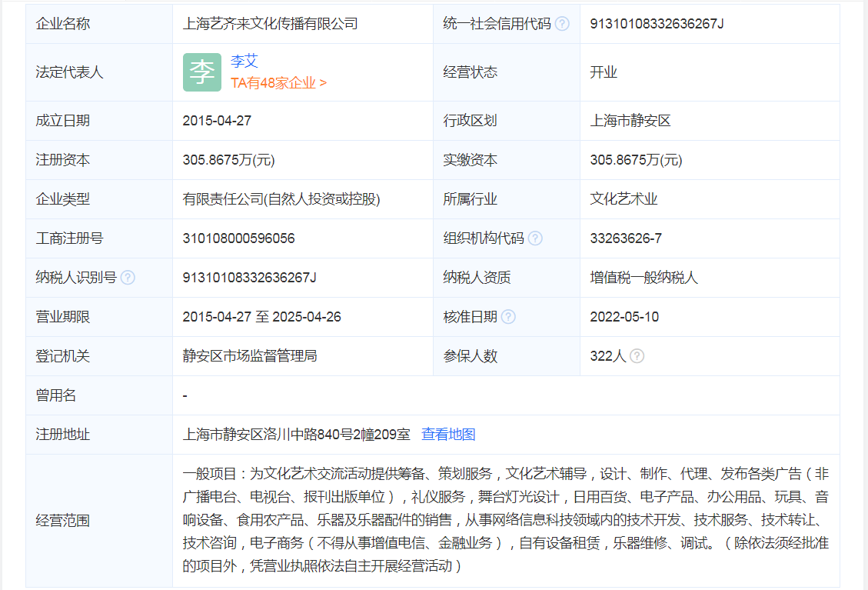The width and height of the screenshot is (868, 590).
Task: Click the green 李 avatar icon
Action: pos(201,72)
